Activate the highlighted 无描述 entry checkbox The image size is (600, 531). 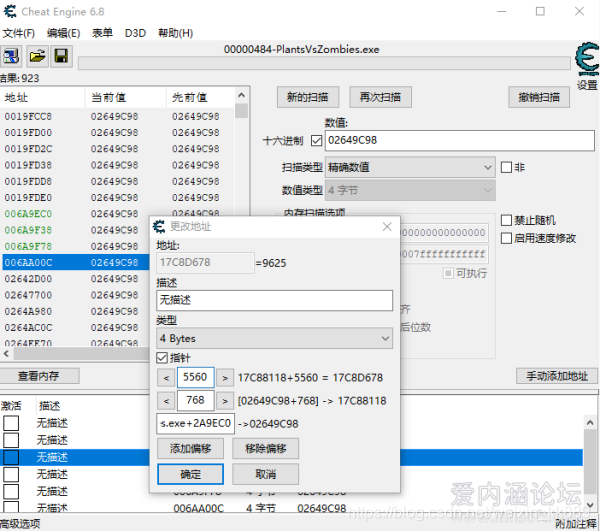[x=11, y=457]
